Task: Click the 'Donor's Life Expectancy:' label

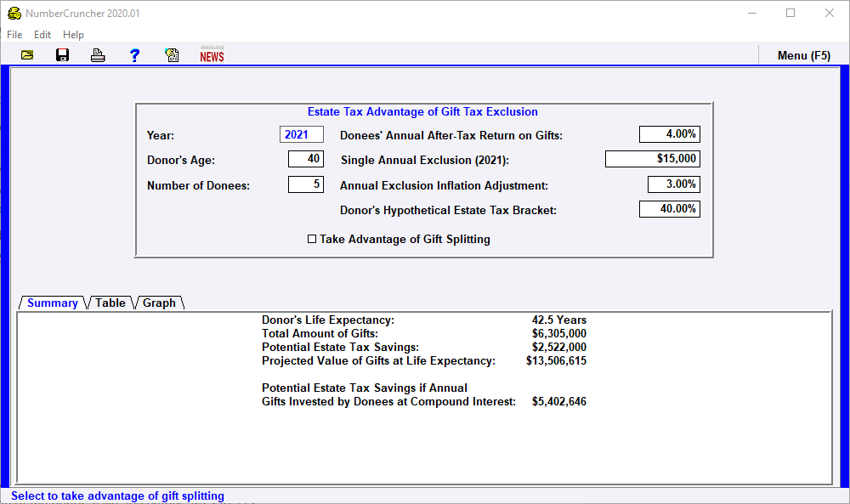Action: (328, 320)
